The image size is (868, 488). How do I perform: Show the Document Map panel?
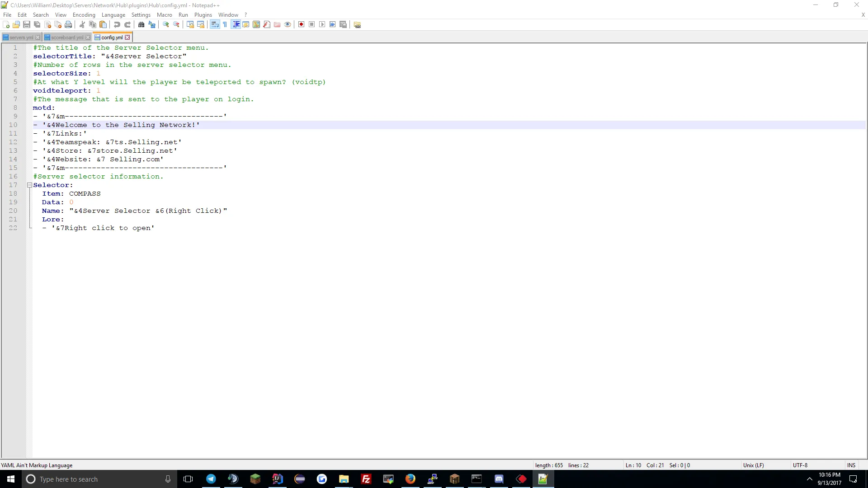click(x=256, y=24)
